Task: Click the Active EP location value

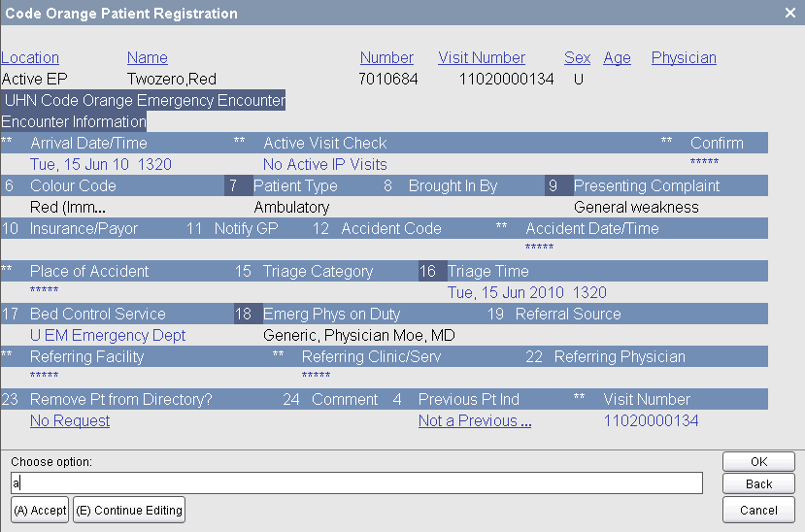Action: coord(34,79)
